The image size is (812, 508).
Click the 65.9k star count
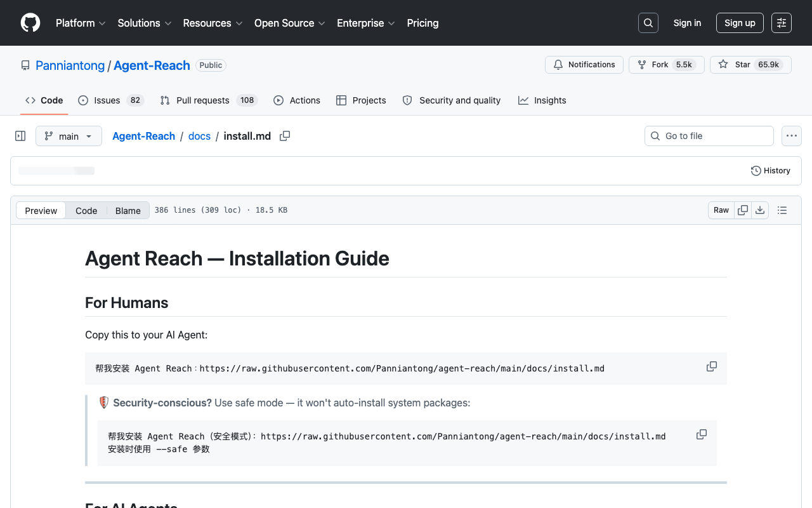(x=768, y=65)
